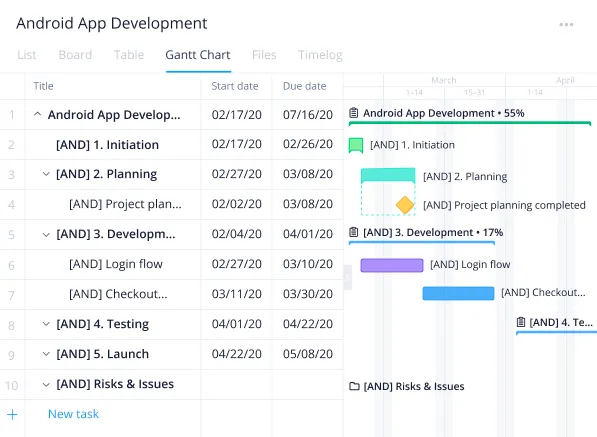Switch to the Board tab
This screenshot has height=437, width=597.
(x=75, y=55)
